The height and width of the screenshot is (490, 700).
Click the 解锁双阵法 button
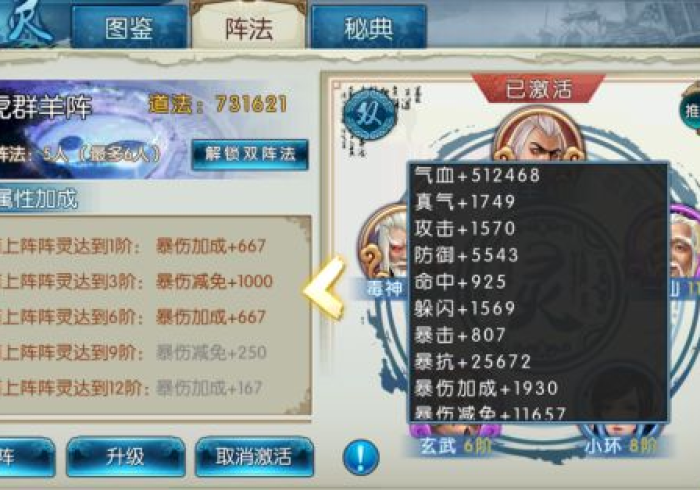pos(250,154)
